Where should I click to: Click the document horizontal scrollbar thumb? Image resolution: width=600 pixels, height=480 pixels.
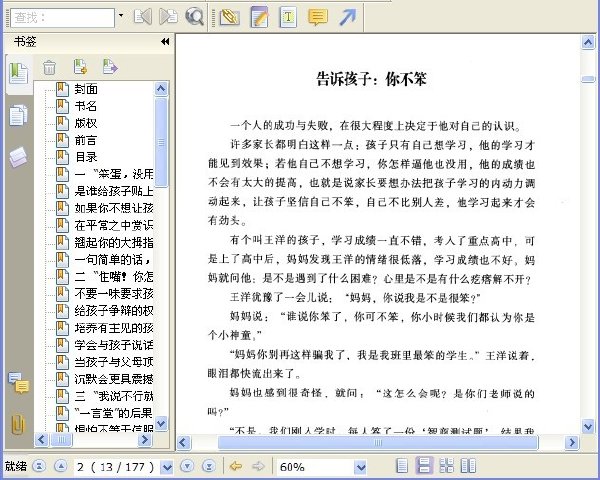click(x=378, y=442)
